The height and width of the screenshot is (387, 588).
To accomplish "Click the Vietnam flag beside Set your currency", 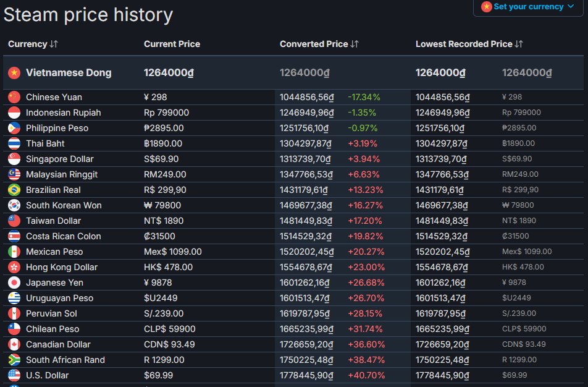I will click(x=486, y=7).
